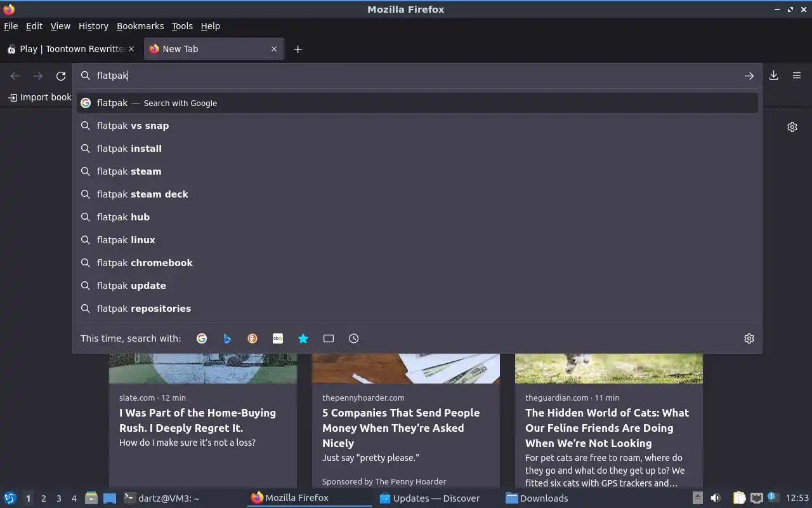Go forward one page
The image size is (812, 508).
coord(38,76)
